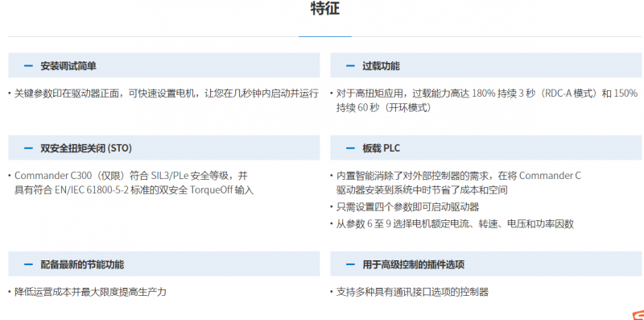Click the minus icon beside 配备最新的节能功能
The height and width of the screenshot is (320, 644).
(28, 264)
